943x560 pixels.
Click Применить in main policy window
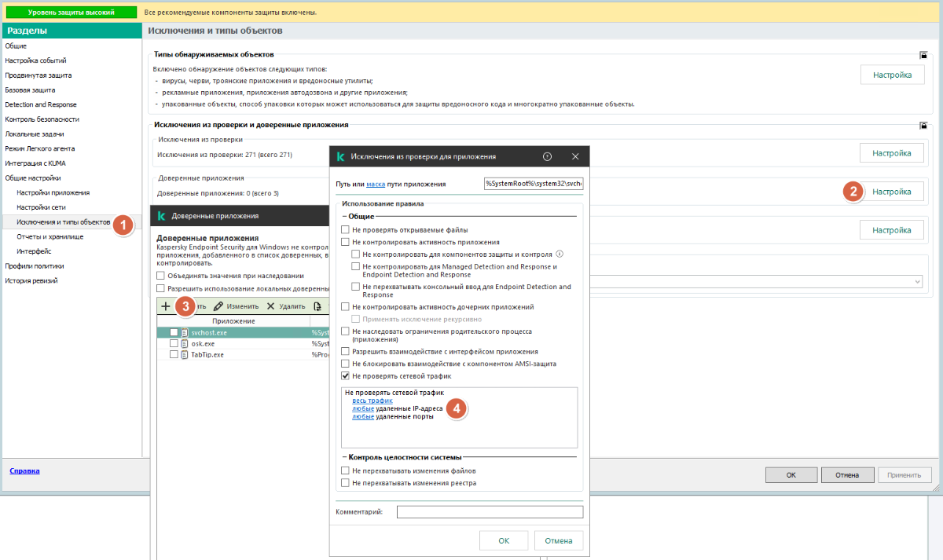point(904,475)
